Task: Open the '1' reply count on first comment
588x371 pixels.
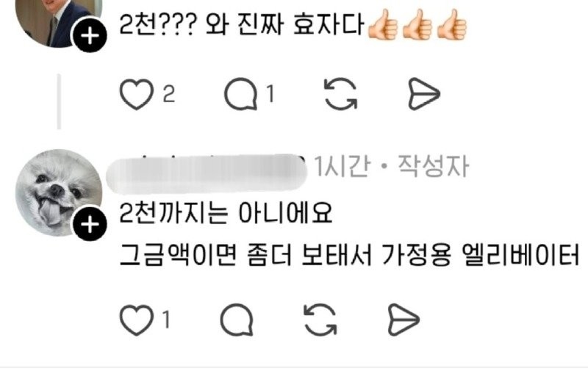Action: 270,94
